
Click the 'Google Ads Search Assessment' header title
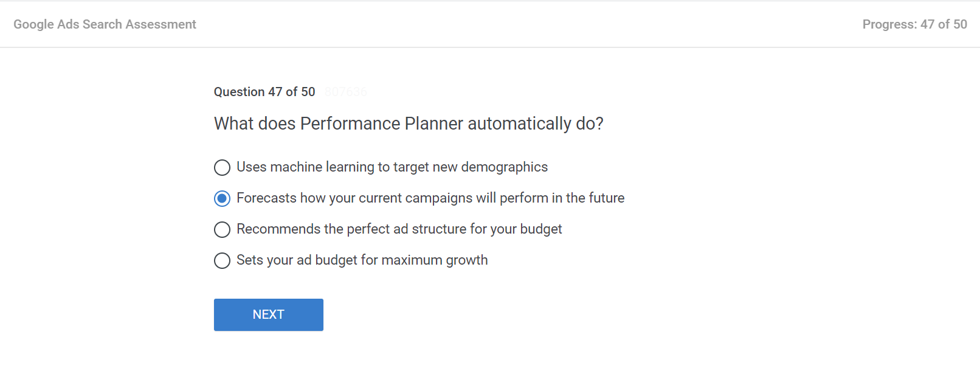click(x=105, y=24)
